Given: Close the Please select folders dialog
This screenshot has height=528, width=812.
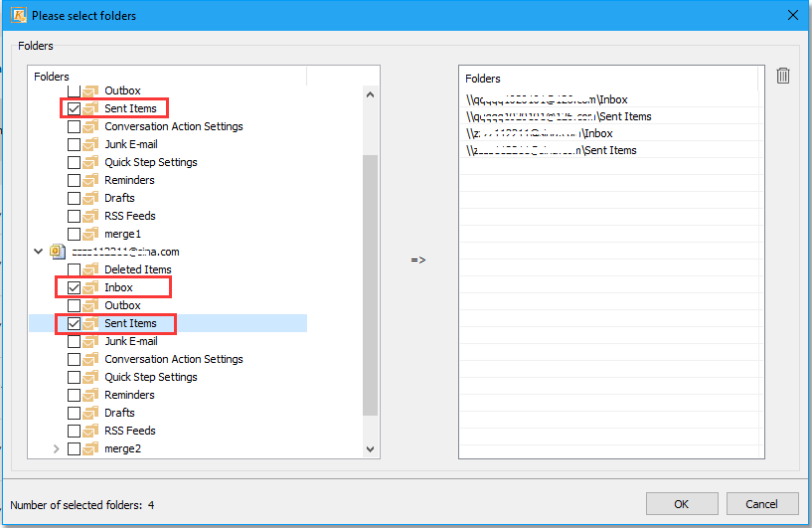Looking at the screenshot, I should pyautogui.click(x=792, y=16).
